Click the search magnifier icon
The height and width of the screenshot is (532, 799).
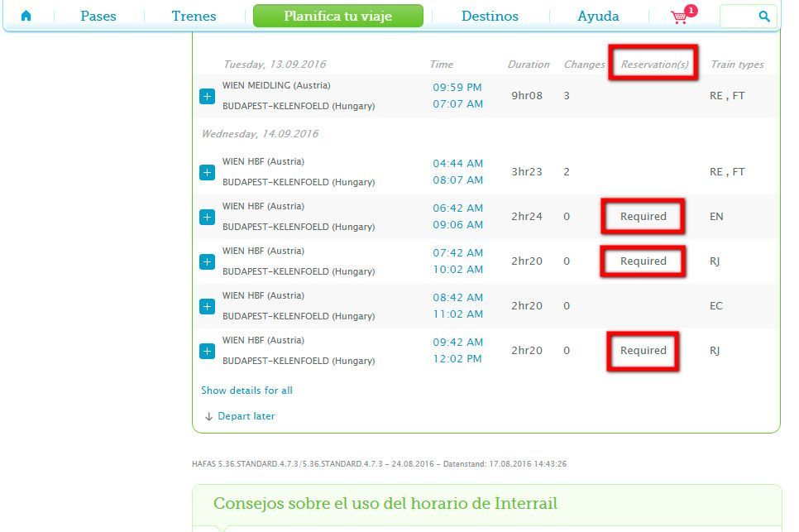coord(763,17)
